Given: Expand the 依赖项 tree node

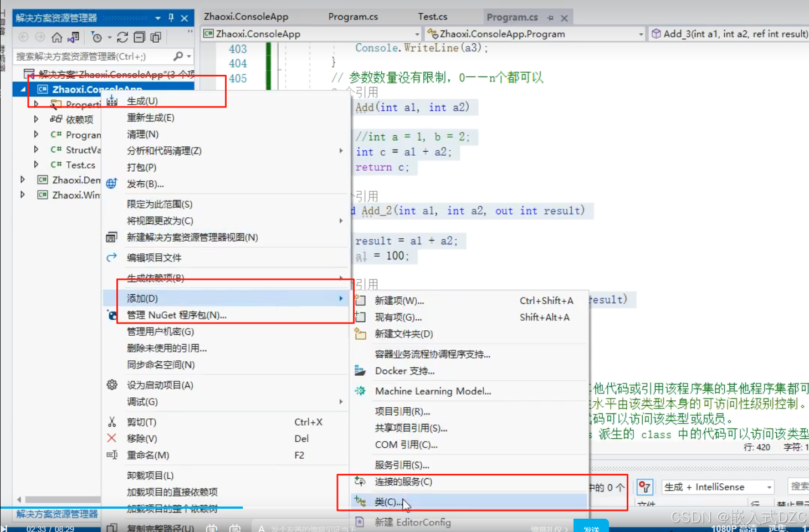Looking at the screenshot, I should [36, 119].
